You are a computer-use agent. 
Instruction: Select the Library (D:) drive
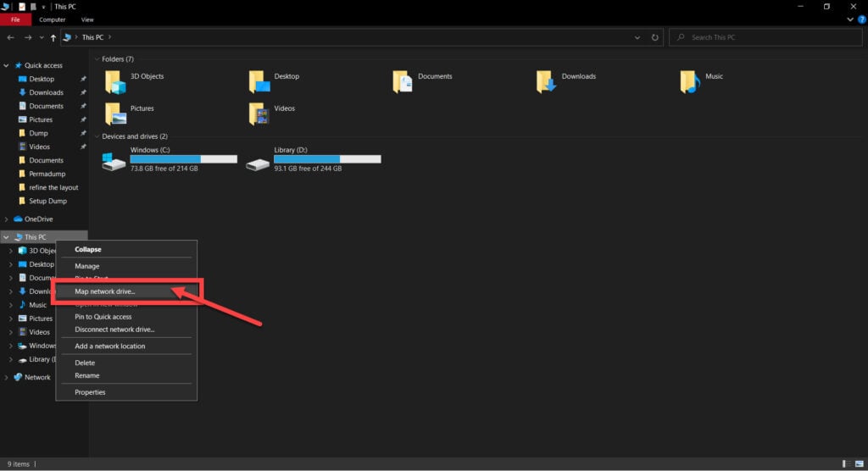(x=257, y=162)
